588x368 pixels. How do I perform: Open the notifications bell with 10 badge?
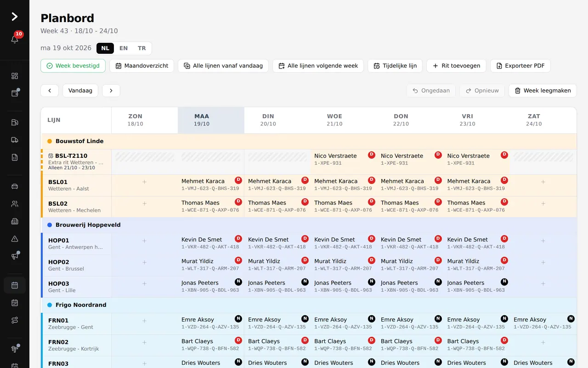click(15, 40)
